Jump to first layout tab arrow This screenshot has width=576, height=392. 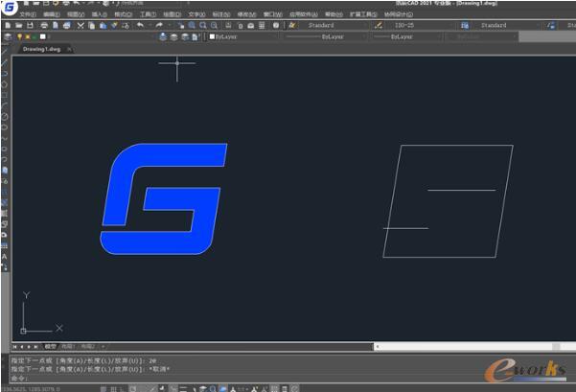pos(14,346)
